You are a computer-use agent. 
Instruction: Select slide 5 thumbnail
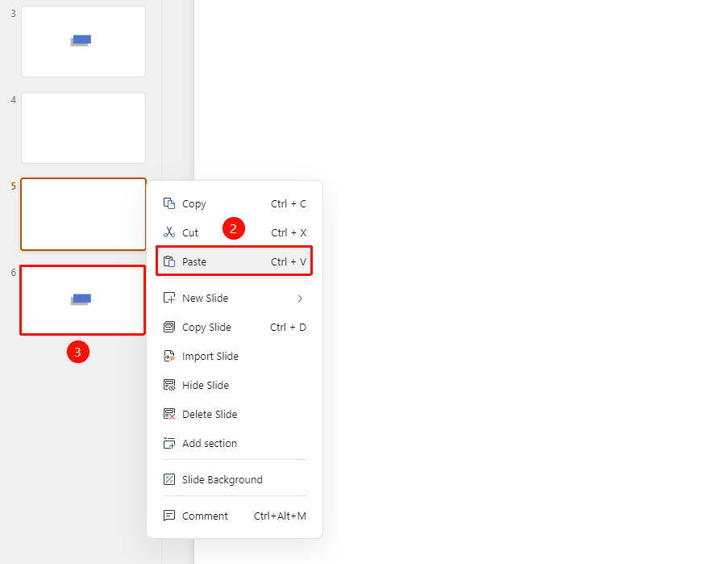click(x=84, y=214)
